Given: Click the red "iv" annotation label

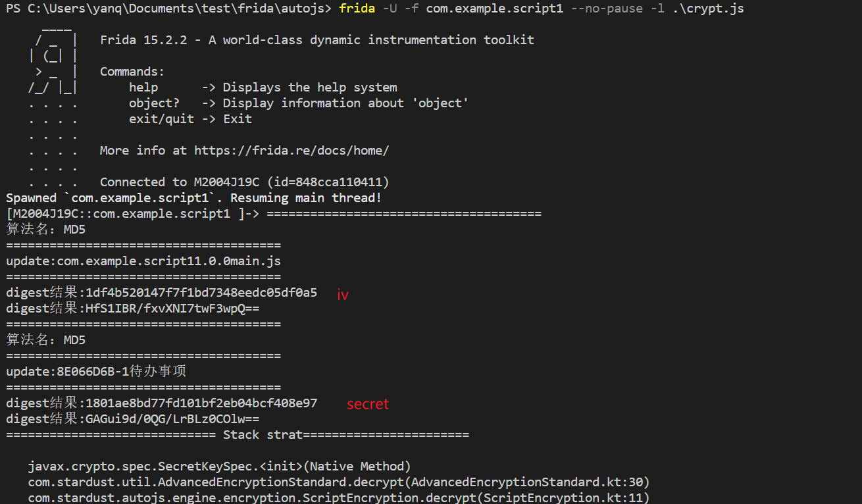Looking at the screenshot, I should tap(342, 295).
